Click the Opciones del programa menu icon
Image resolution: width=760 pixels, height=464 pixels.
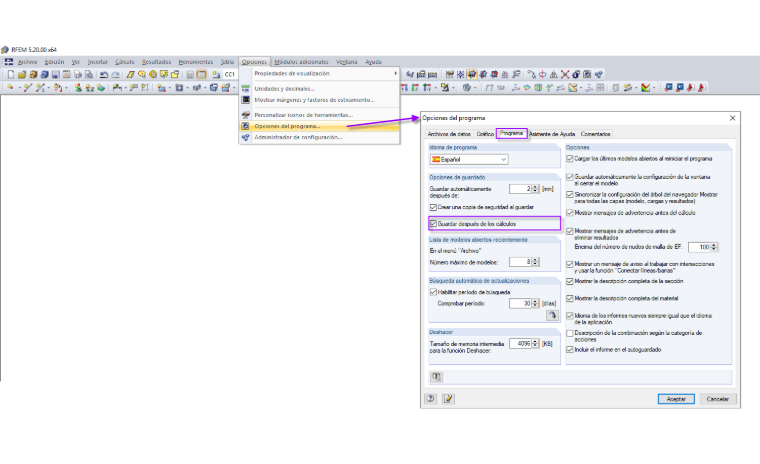click(246, 126)
